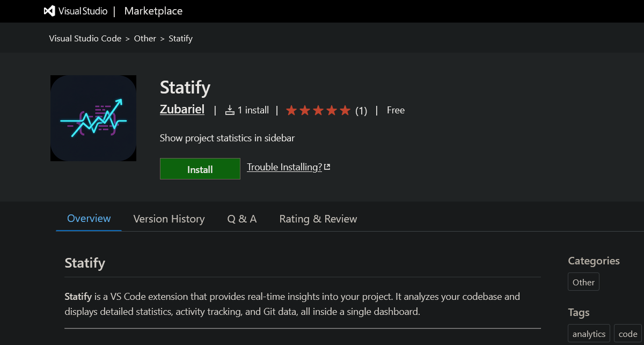
Task: Select the analytics tag chip
Action: click(x=588, y=333)
